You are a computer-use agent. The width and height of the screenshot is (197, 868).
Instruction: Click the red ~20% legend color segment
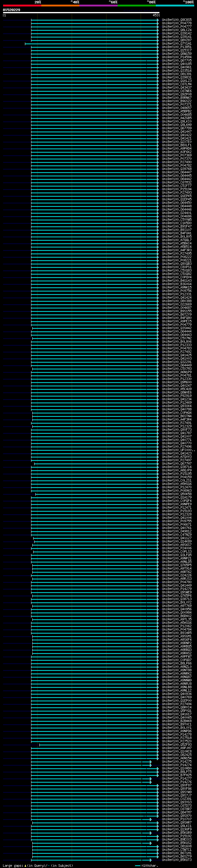(x=22, y=6)
